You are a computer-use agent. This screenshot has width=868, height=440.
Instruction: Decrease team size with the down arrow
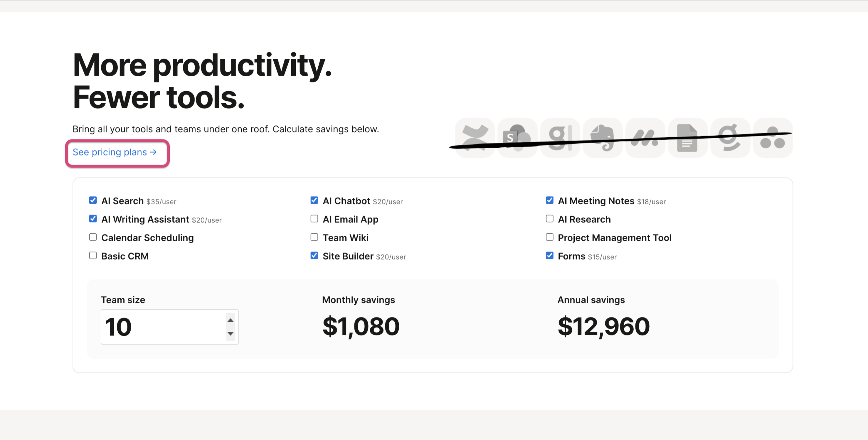[x=231, y=333]
